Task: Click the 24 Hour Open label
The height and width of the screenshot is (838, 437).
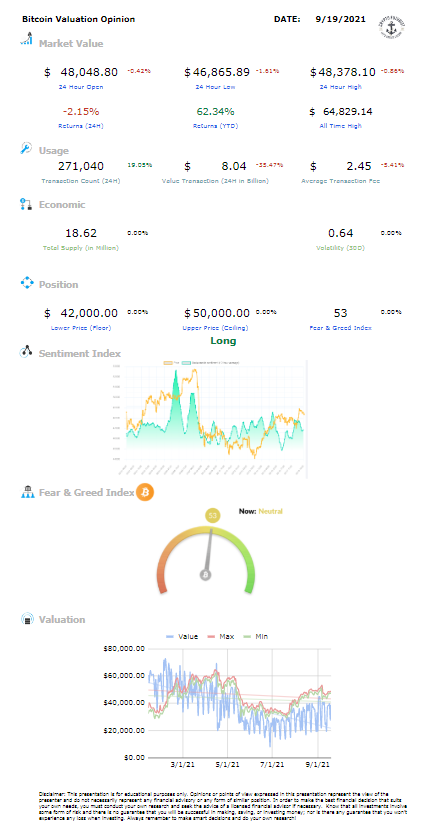Action: point(81,87)
